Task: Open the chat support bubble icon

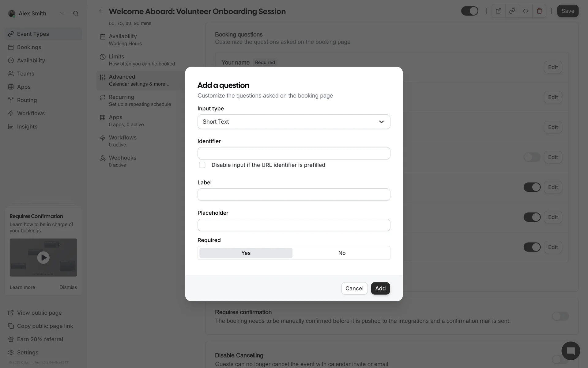Action: click(x=571, y=351)
